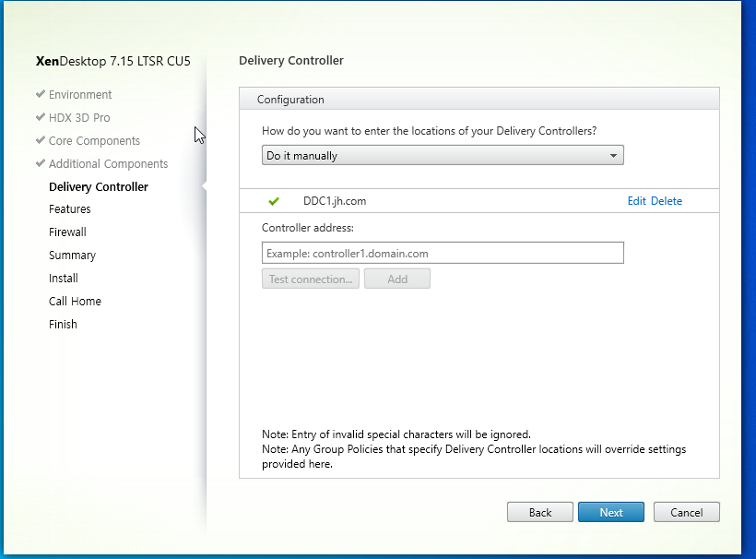Select the 'Do it manually' combo box

(x=443, y=155)
